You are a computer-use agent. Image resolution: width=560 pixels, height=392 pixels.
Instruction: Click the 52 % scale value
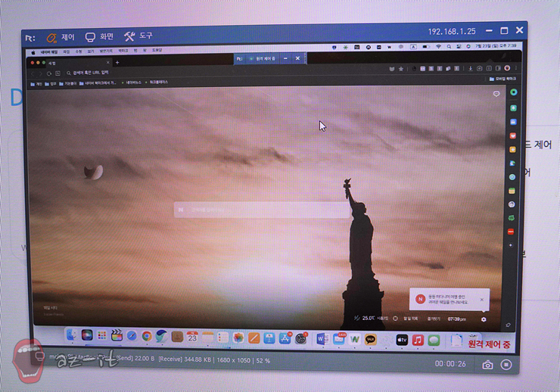point(263,361)
